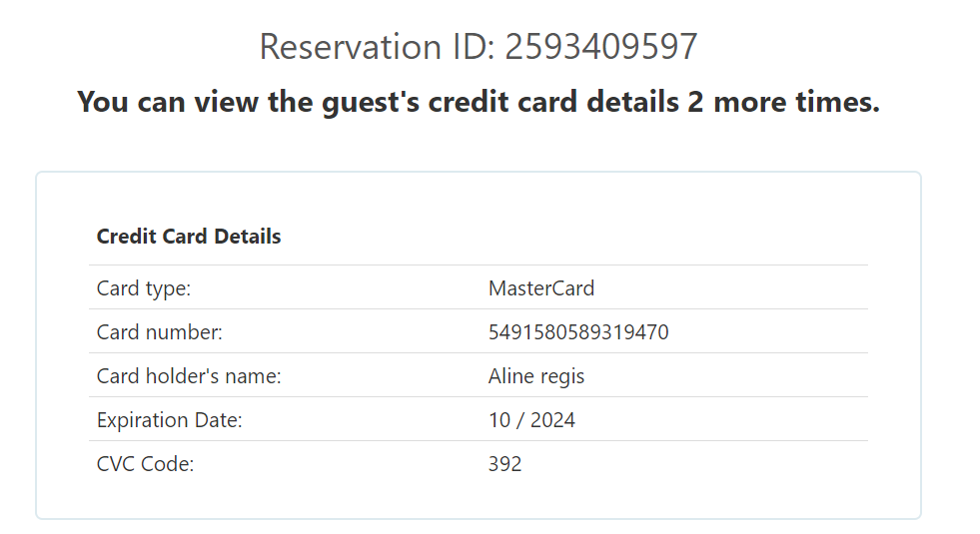This screenshot has height=534, width=980.
Task: Click the 'CVC Code:' label
Action: 146,464
